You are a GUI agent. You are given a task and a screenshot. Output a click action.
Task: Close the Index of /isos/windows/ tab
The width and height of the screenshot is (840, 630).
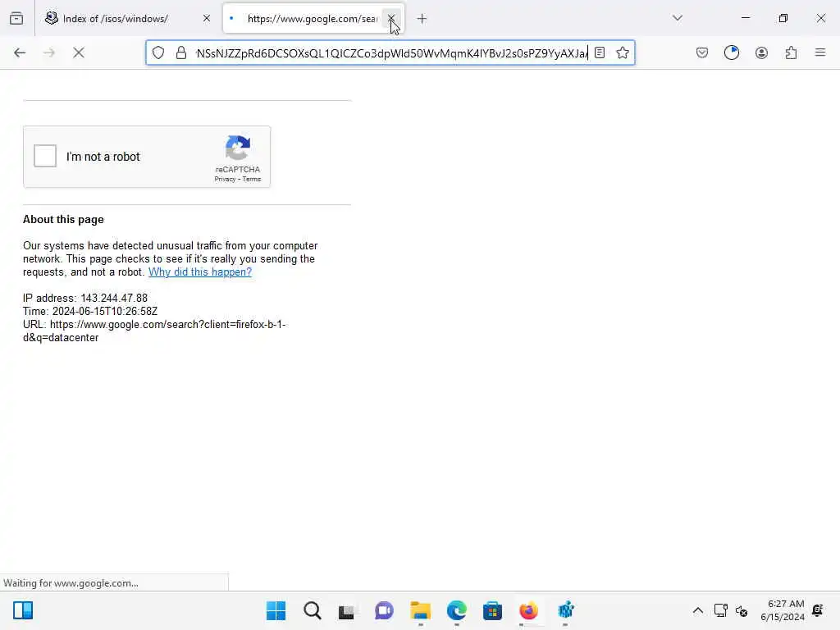[207, 19]
